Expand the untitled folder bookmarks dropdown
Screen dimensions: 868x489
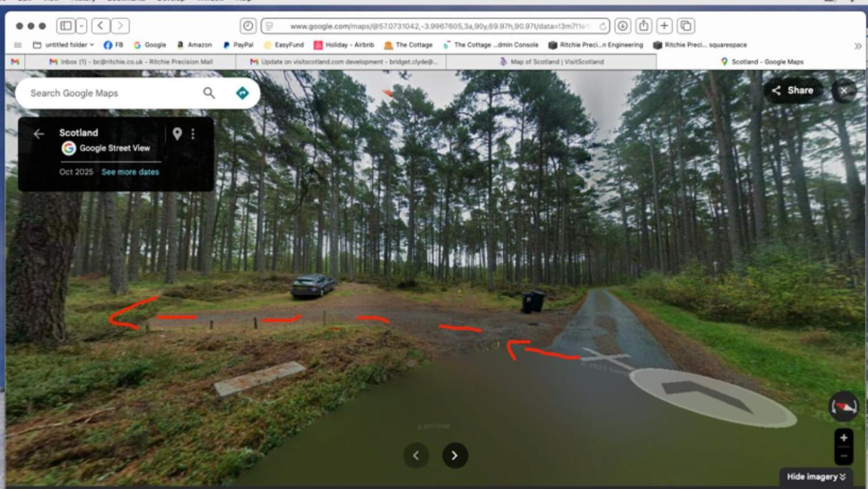pyautogui.click(x=63, y=45)
